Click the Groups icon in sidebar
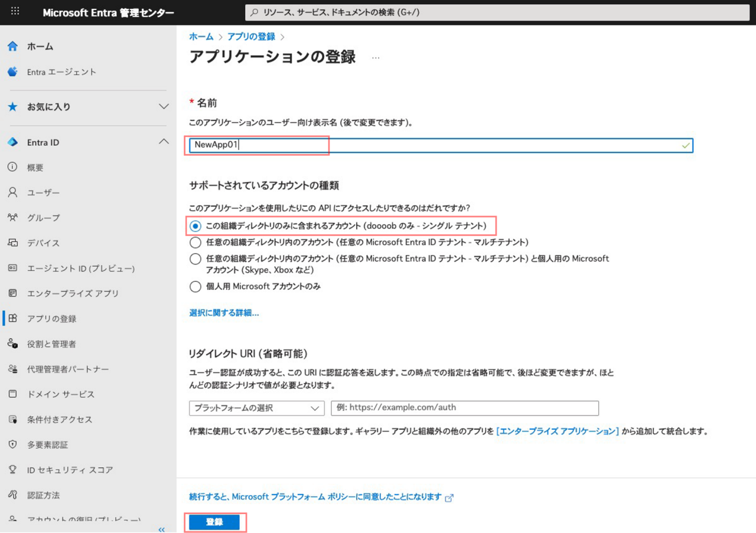 point(12,218)
